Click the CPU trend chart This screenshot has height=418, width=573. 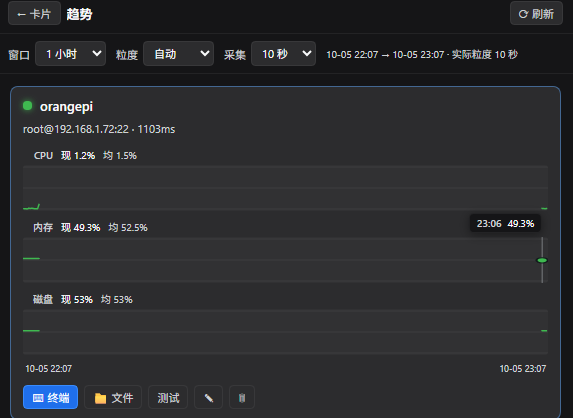tap(285, 188)
